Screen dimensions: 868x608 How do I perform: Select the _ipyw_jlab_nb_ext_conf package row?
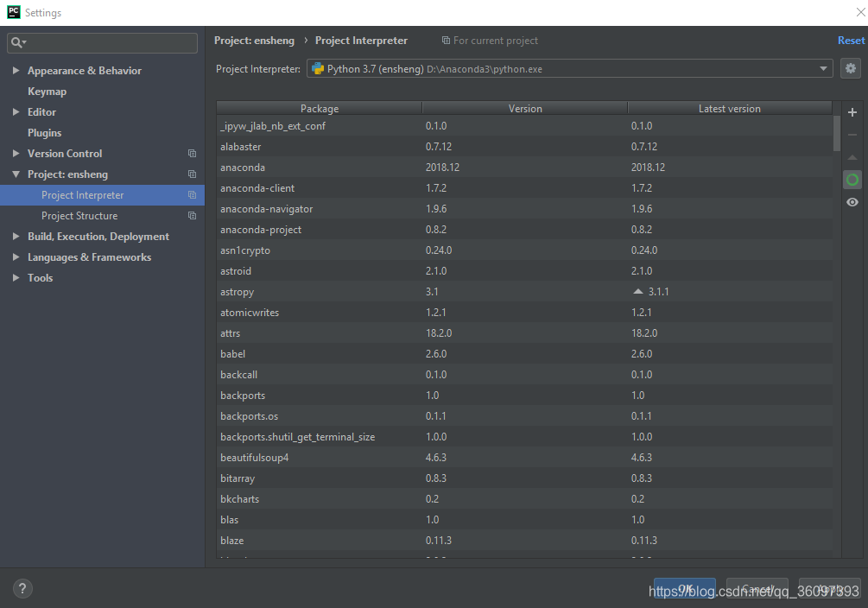pos(524,126)
